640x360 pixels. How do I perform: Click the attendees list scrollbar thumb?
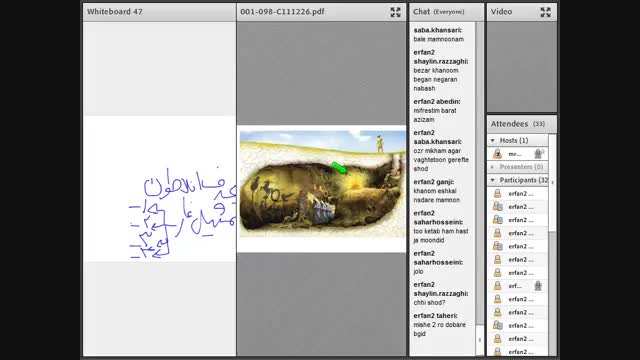pyautogui.click(x=552, y=294)
